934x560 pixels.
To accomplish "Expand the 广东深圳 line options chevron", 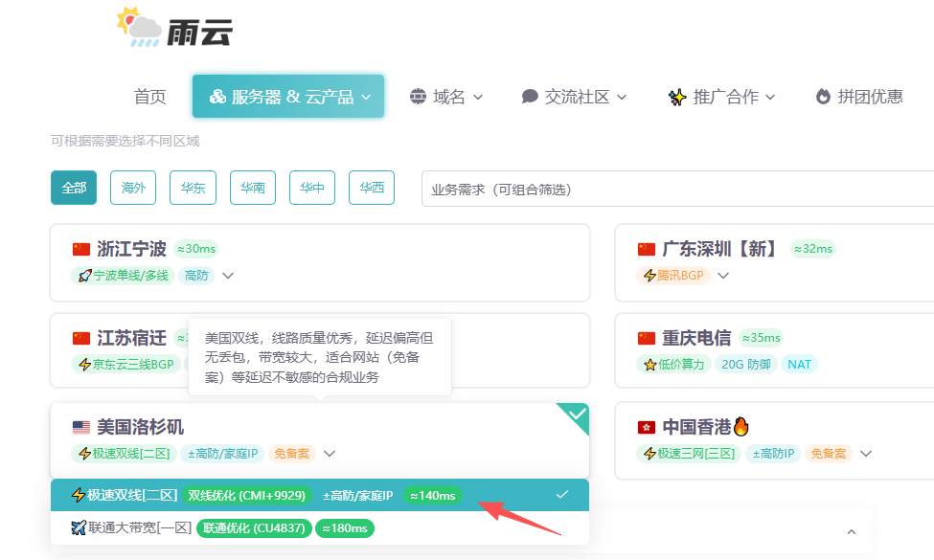I will [x=723, y=276].
